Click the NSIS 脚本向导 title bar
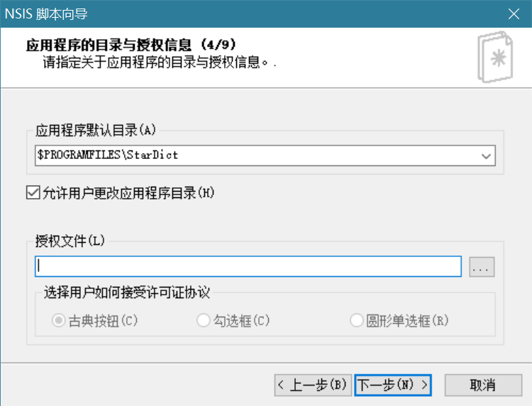The height and width of the screenshot is (406, 532). [x=213, y=14]
